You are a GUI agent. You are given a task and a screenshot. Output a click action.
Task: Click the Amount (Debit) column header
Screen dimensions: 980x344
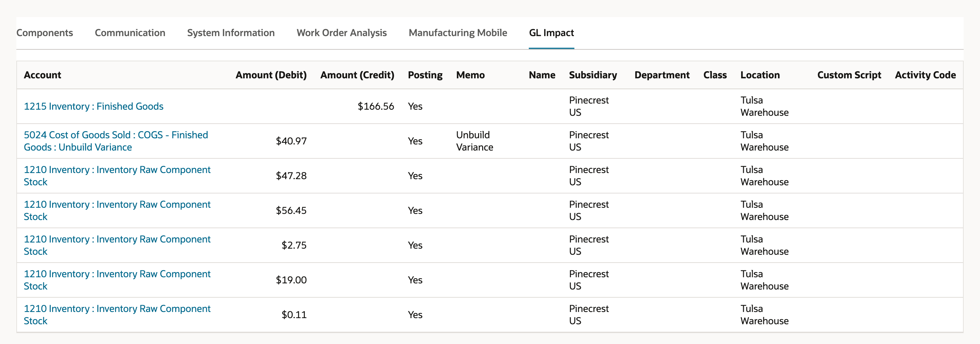point(271,75)
